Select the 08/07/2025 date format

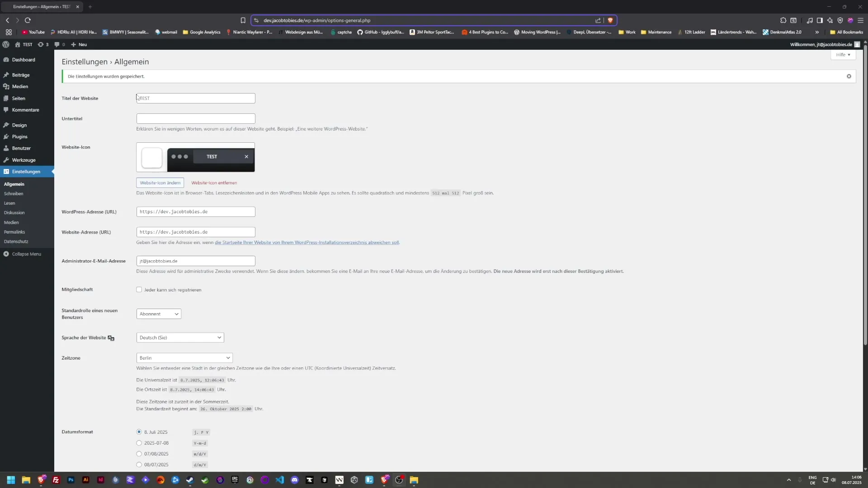[139, 465]
